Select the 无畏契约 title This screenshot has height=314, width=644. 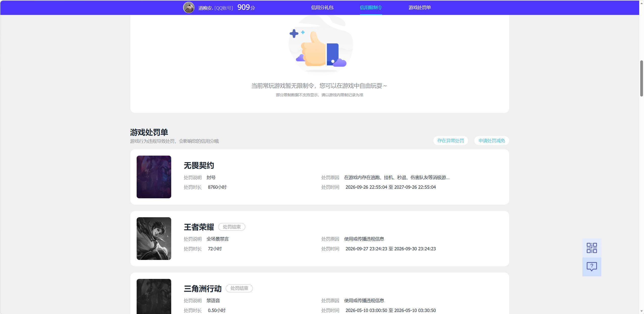(x=199, y=165)
